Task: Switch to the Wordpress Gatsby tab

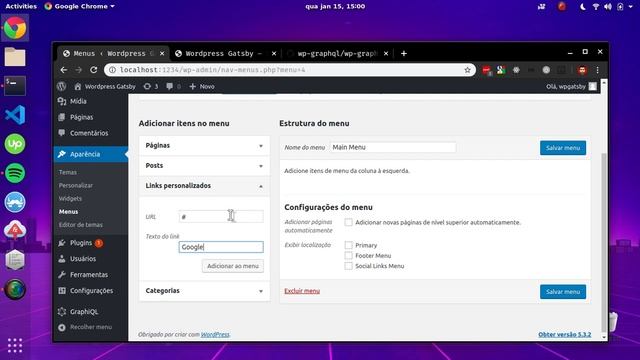Action: point(224,53)
